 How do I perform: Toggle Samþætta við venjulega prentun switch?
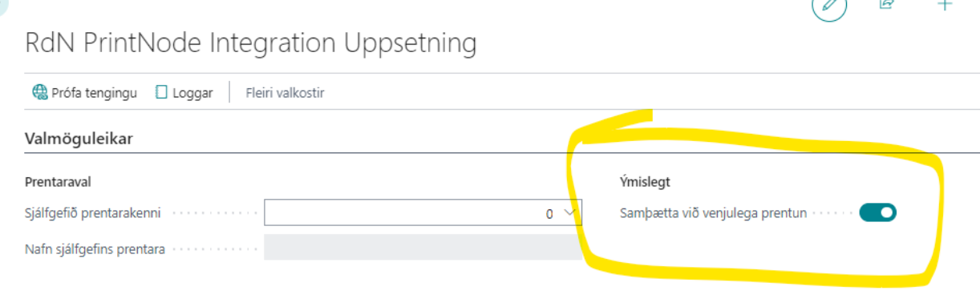coord(877,212)
